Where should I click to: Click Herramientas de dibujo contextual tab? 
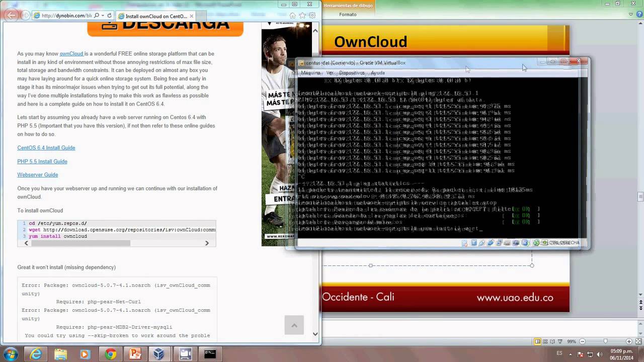click(348, 6)
